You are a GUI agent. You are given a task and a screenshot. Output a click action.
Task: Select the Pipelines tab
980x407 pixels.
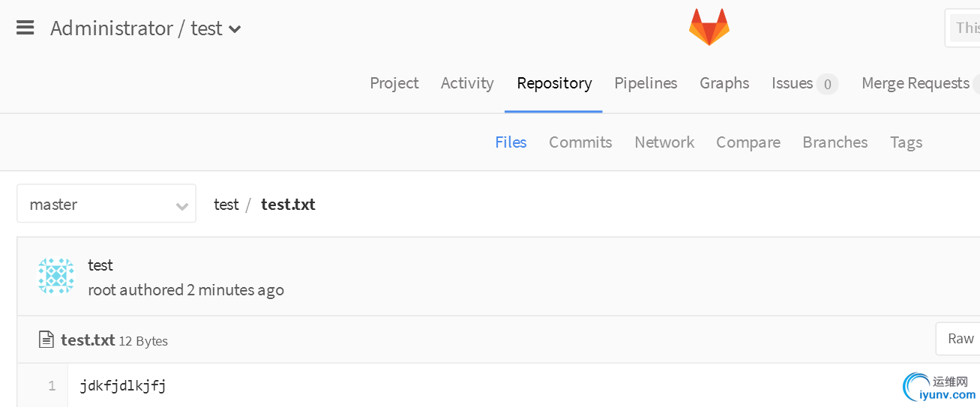(646, 83)
